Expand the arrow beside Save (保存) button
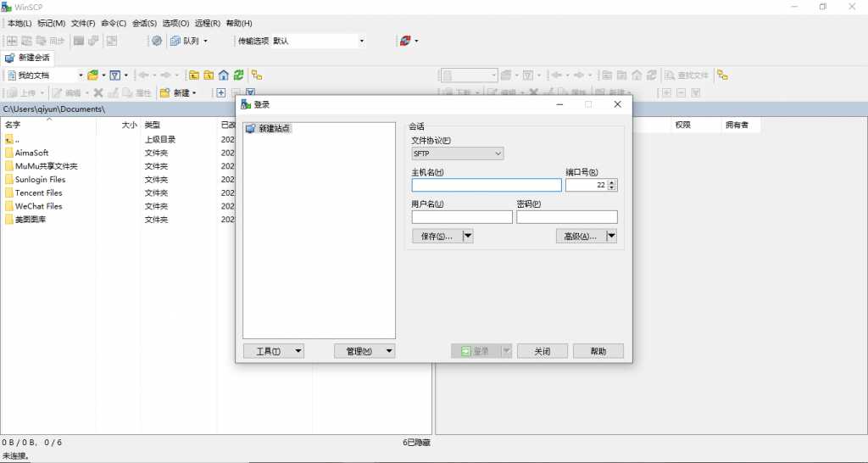This screenshot has width=868, height=463. [x=468, y=237]
